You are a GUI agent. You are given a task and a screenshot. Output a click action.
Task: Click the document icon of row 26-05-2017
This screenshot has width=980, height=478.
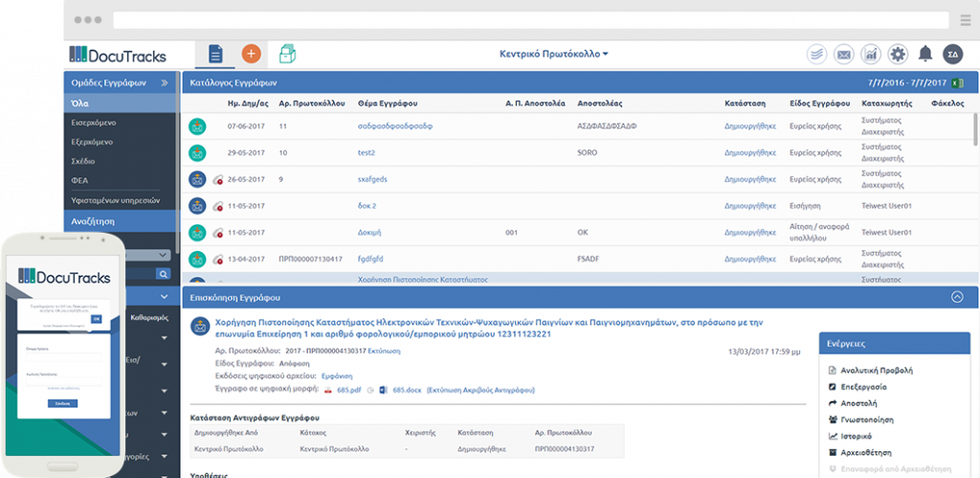(197, 179)
